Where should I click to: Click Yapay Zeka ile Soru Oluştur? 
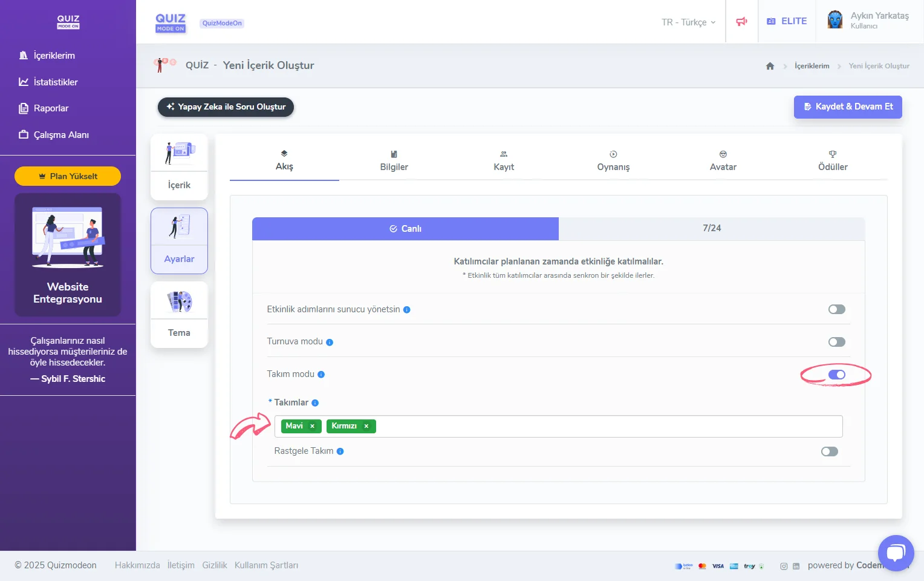coord(226,107)
